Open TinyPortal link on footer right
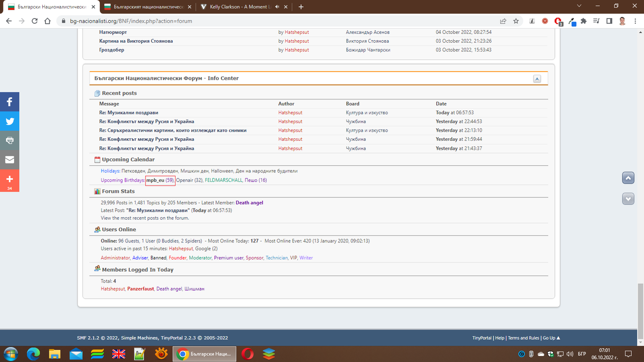Viewport: 644px width, 362px height. point(482,338)
